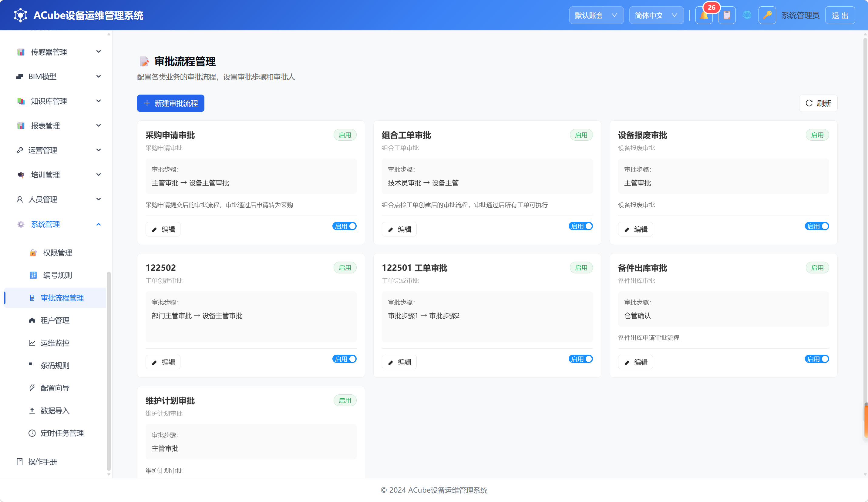Screen dimensions: 868x502
Task: Open the 运维监控 menu item
Action: [x=55, y=343]
